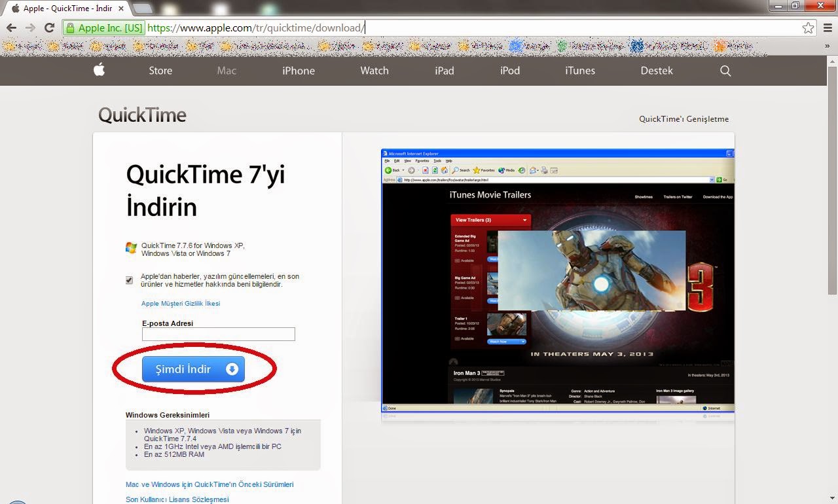The width and height of the screenshot is (838, 504).
Task: Go to the iPhone section
Action: [x=299, y=71]
